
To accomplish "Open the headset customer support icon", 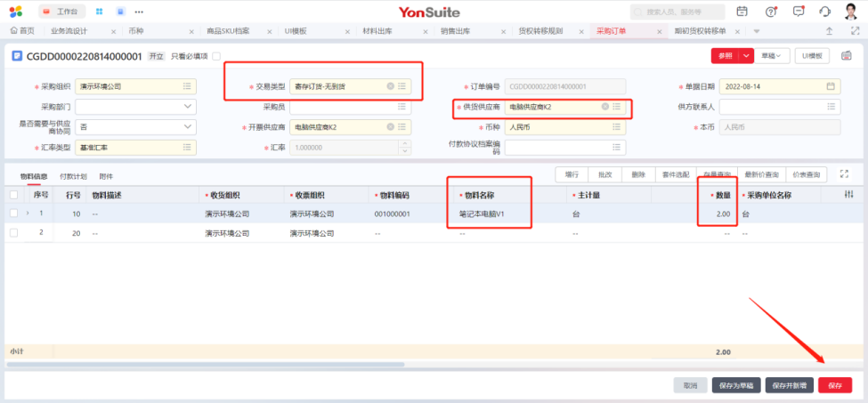I will point(824,12).
